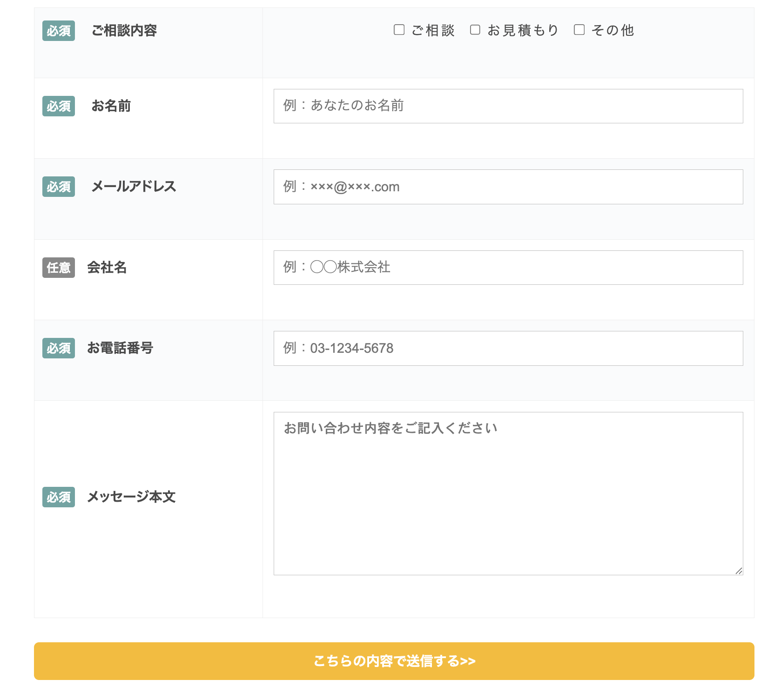Image resolution: width=781 pixels, height=700 pixels.
Task: Click the お電話番号 field label
Action: coord(120,348)
